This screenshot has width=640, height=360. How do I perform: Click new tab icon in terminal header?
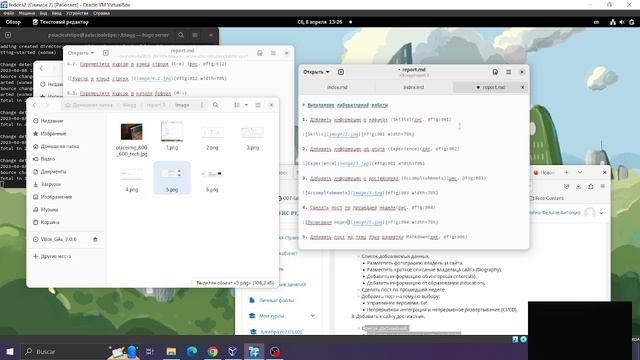point(8,35)
